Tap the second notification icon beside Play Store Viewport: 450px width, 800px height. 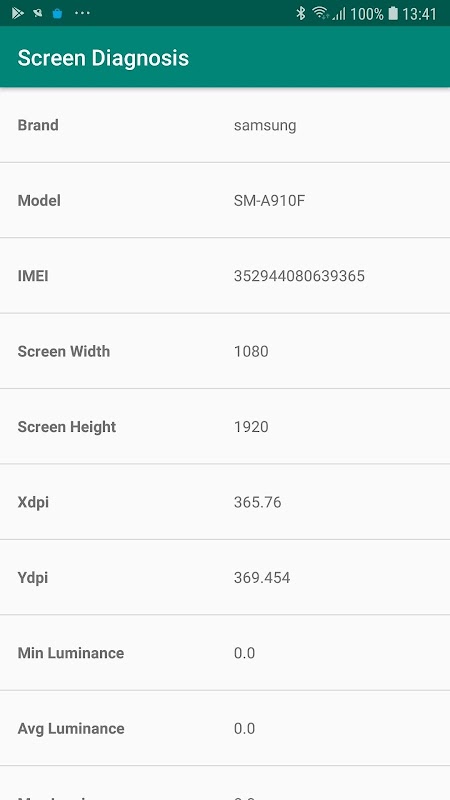point(38,14)
